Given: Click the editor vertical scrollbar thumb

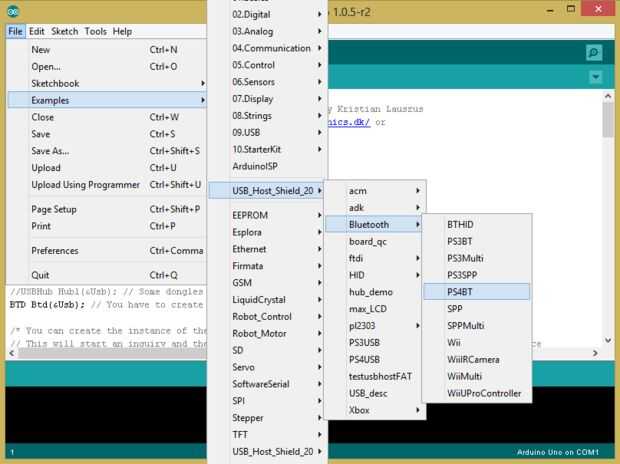Looking at the screenshot, I should pyautogui.click(x=608, y=120).
